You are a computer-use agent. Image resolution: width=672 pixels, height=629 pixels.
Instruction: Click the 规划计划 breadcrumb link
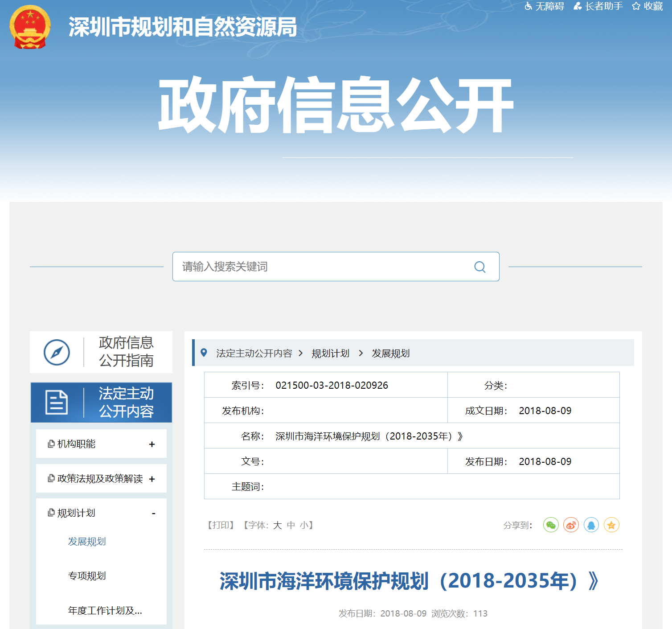pyautogui.click(x=330, y=354)
